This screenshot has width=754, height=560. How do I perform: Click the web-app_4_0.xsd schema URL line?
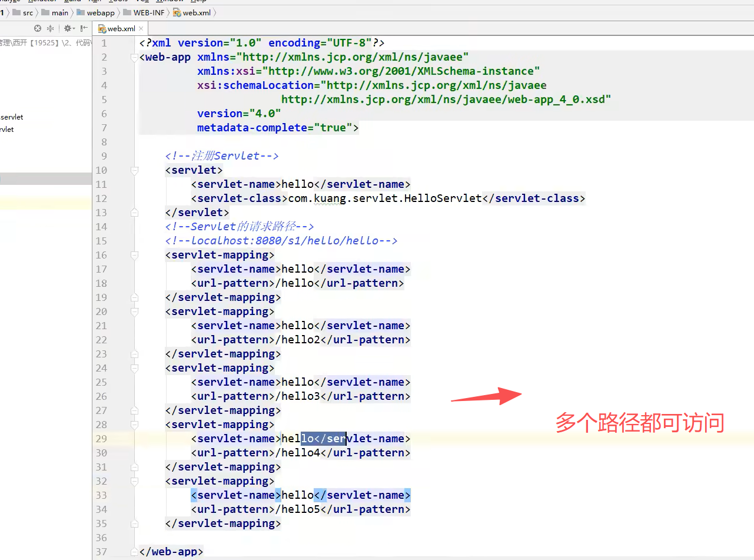point(446,100)
